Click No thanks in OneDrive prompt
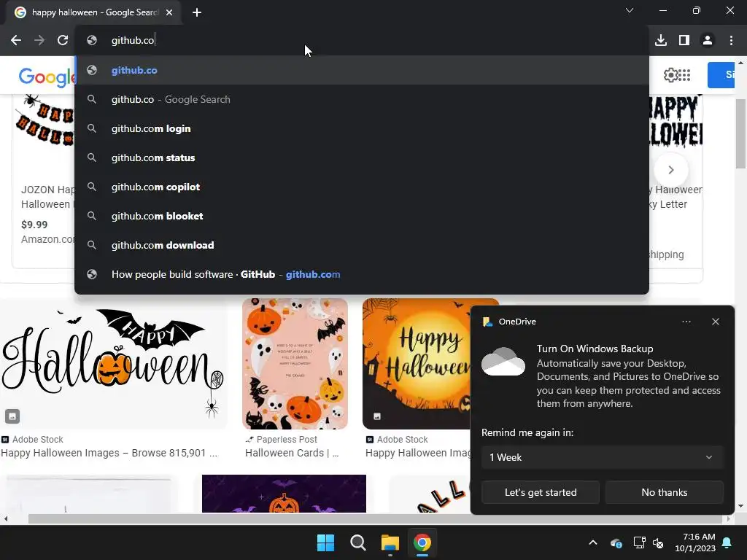This screenshot has height=560, width=747. tap(664, 492)
